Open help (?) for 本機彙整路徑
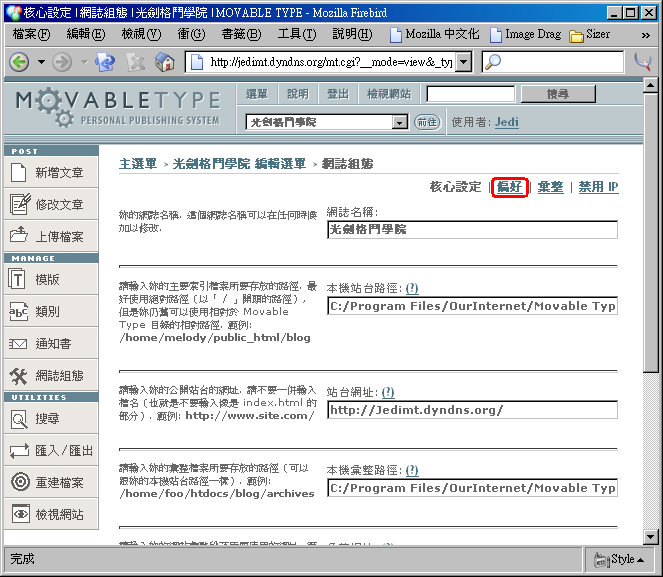The width and height of the screenshot is (663, 577). 412,470
